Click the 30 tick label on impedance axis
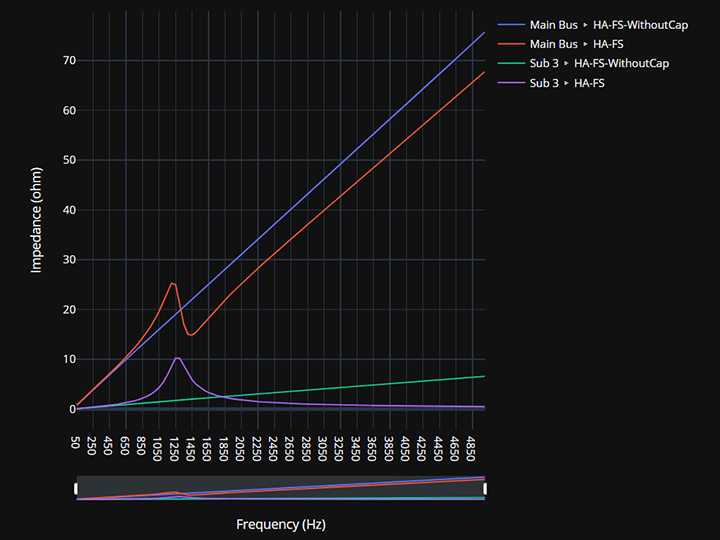This screenshot has height=540, width=720. point(69,260)
